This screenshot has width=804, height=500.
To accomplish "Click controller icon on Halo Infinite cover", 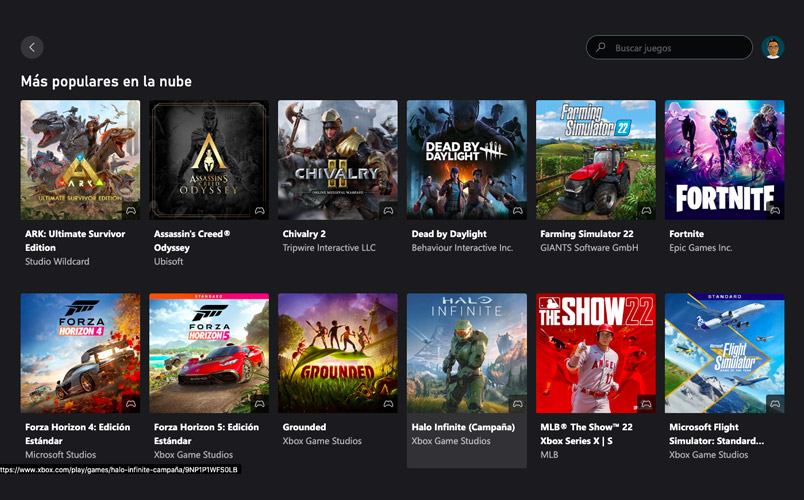I will click(517, 404).
